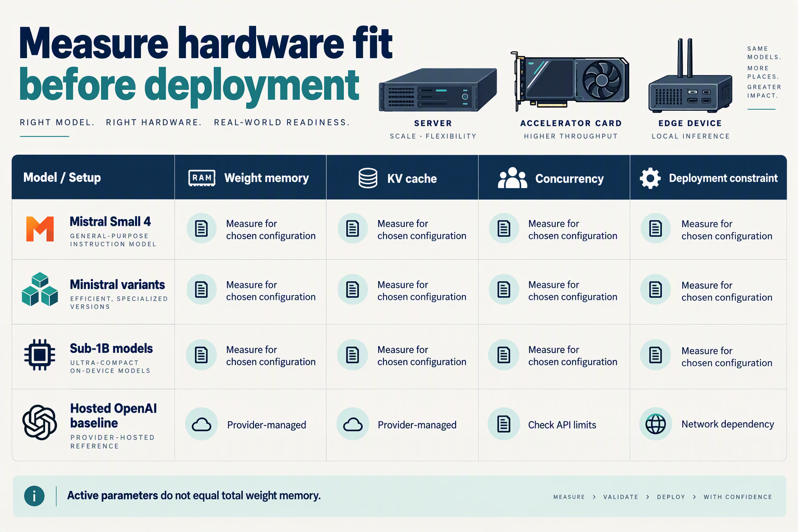Screen dimensions: 798x532
Task: Click Provider-managed text under KV cache
Action: 417,425
